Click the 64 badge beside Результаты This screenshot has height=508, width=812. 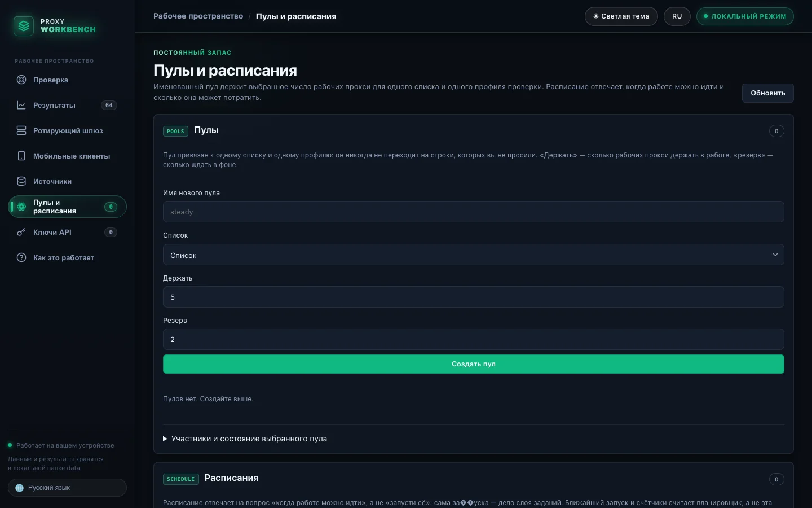pyautogui.click(x=109, y=105)
